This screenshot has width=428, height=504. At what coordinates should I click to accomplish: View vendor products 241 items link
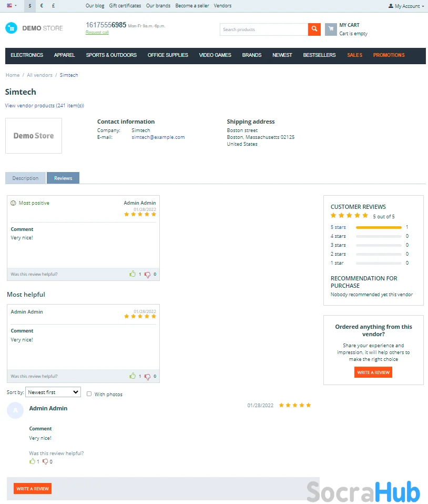[44, 105]
